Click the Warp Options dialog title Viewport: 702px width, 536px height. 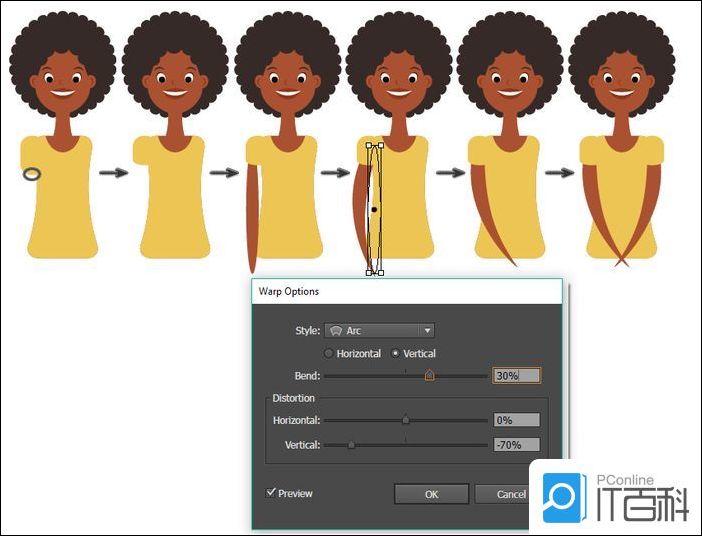click(289, 291)
